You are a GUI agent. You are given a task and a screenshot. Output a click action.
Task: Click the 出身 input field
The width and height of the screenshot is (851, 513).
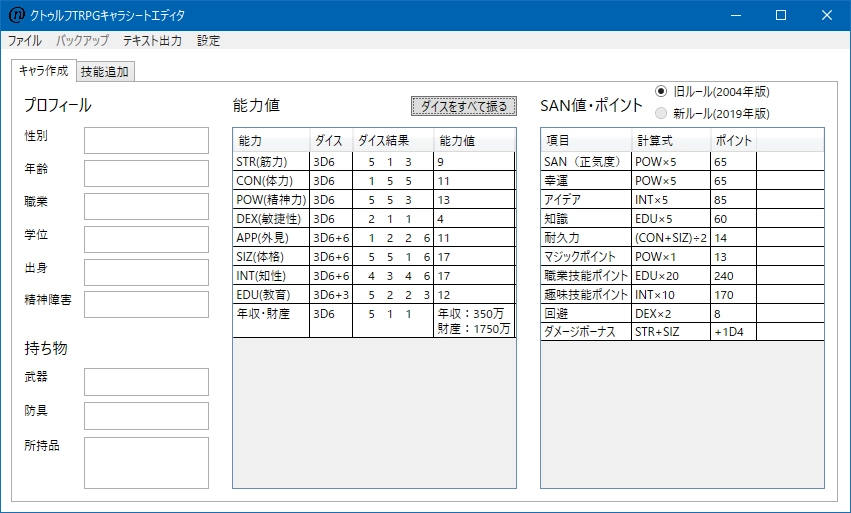147,272
